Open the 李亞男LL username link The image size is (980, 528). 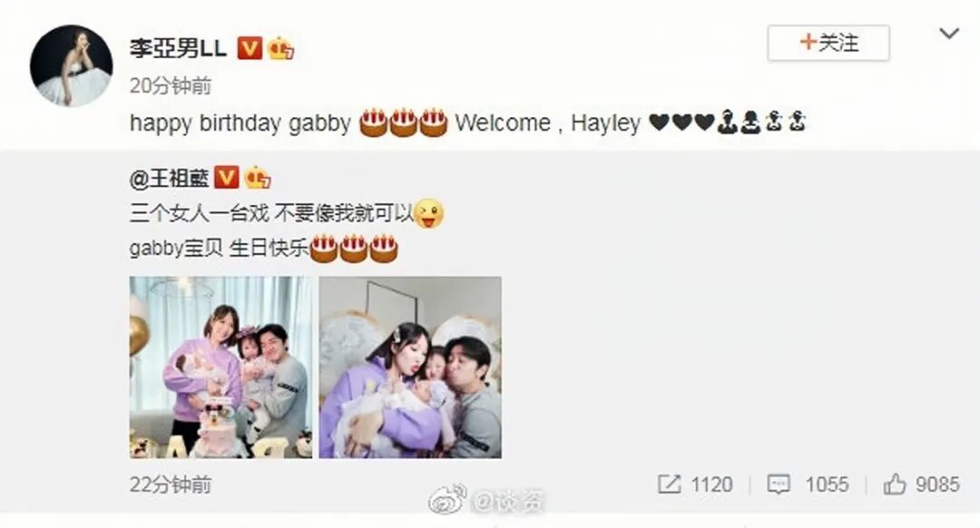point(178,48)
